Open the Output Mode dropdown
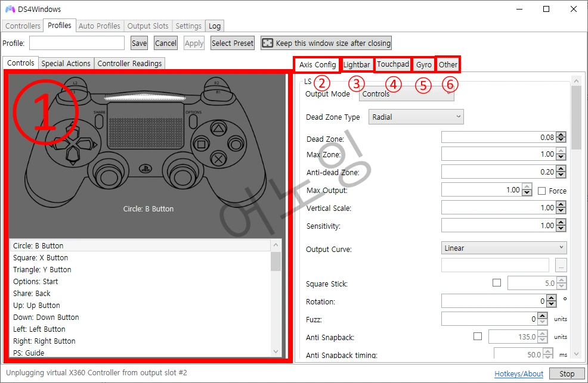The image size is (588, 383). 407,94
